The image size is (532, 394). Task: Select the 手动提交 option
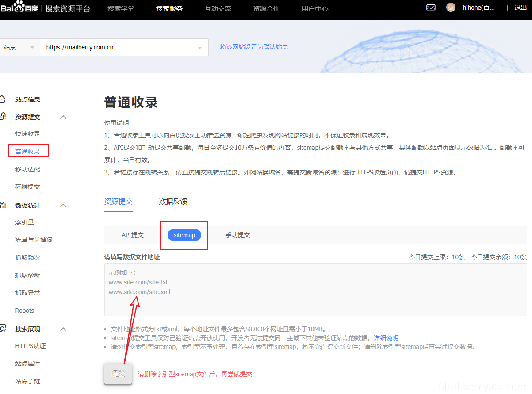(237, 235)
